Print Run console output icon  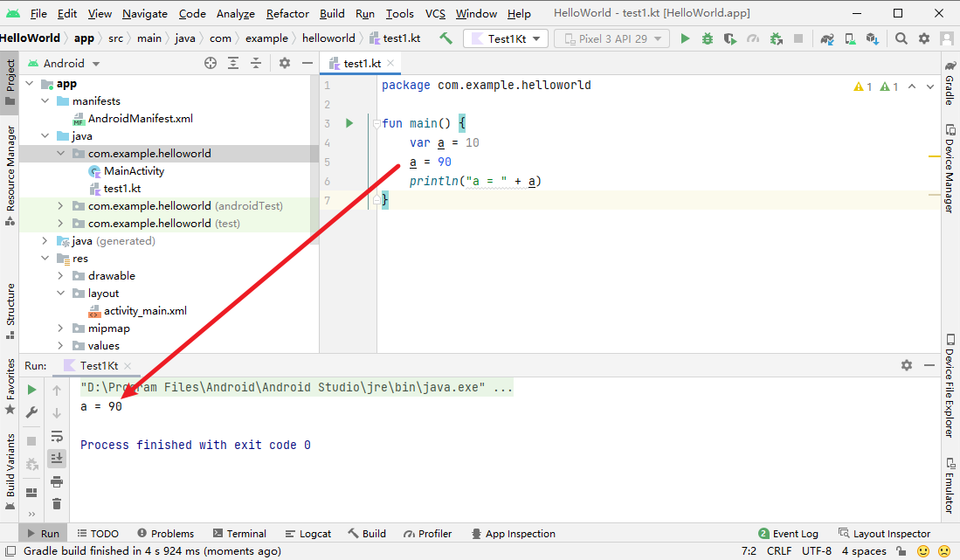[x=57, y=481]
